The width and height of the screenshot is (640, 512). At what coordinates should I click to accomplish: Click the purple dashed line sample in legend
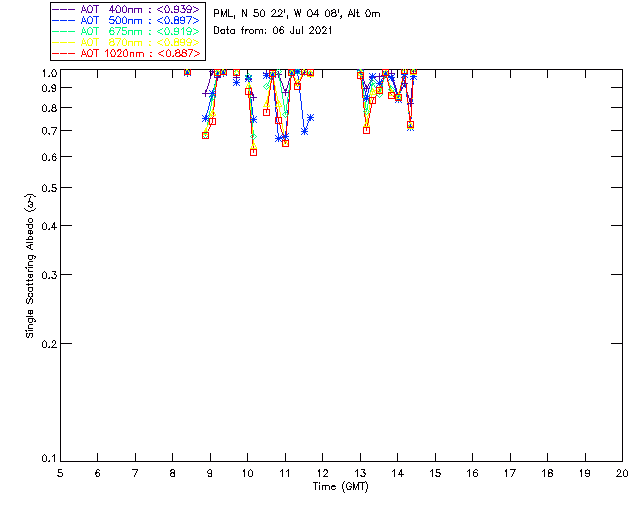click(64, 9)
